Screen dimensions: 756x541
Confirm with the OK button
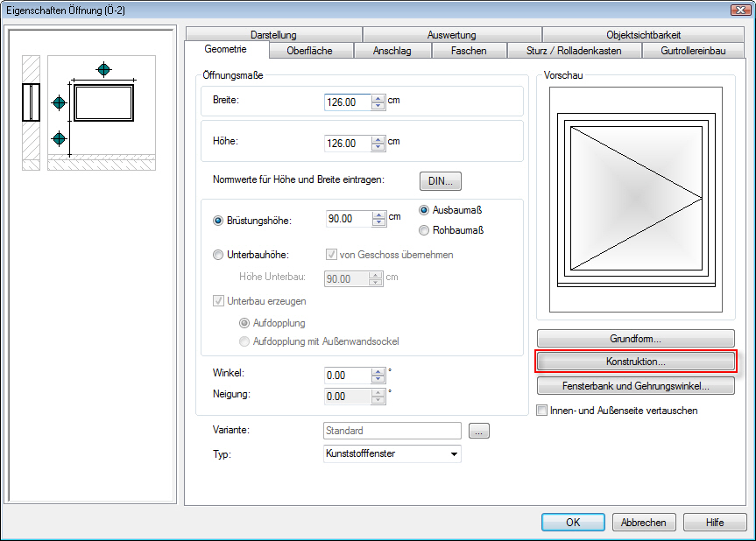coord(573,523)
